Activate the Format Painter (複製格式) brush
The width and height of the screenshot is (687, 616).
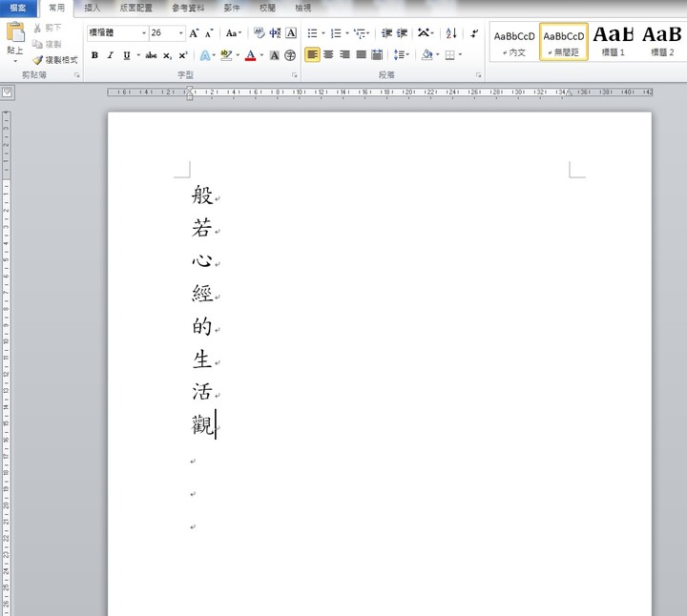(x=55, y=59)
